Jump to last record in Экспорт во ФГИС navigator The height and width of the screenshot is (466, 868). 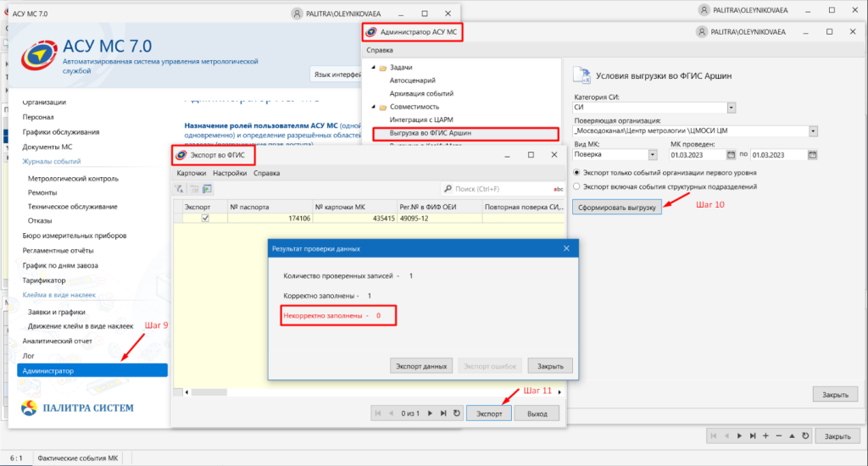click(x=443, y=413)
